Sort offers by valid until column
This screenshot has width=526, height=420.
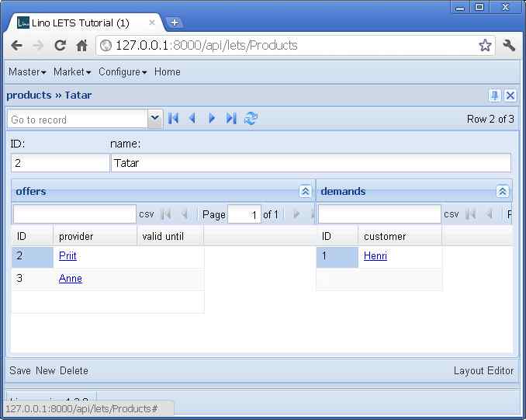[x=170, y=236]
